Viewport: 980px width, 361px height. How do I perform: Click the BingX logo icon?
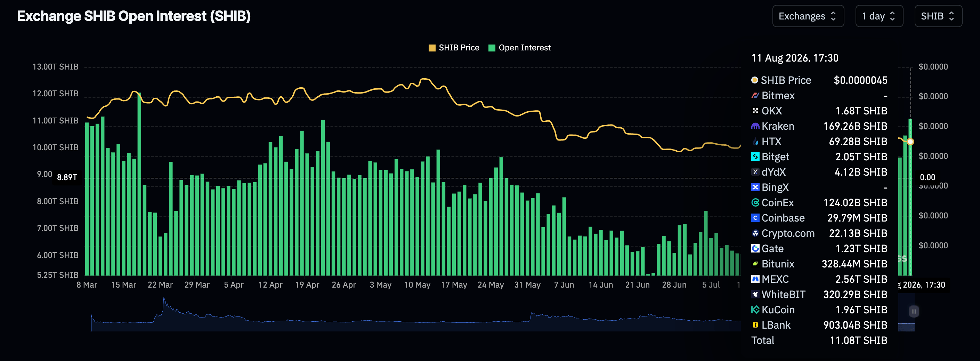(x=755, y=187)
